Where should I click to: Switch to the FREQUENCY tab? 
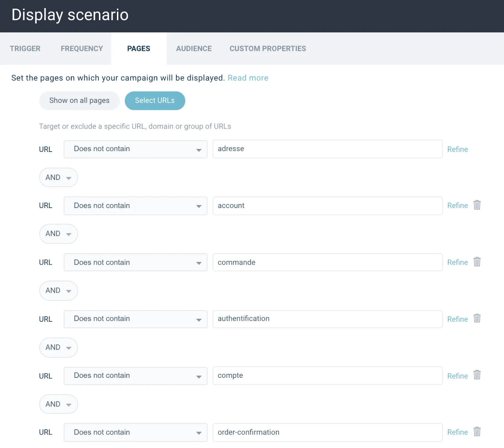(x=82, y=49)
